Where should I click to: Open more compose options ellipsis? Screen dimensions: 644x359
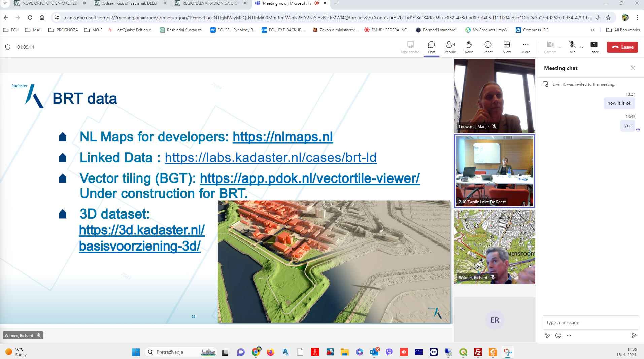point(569,335)
